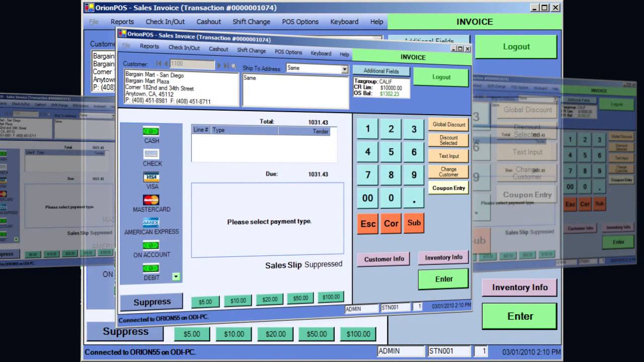Screen dimensions: 644x362
Task: Open Ship To Address dropdown in front window
Action: pos(345,69)
